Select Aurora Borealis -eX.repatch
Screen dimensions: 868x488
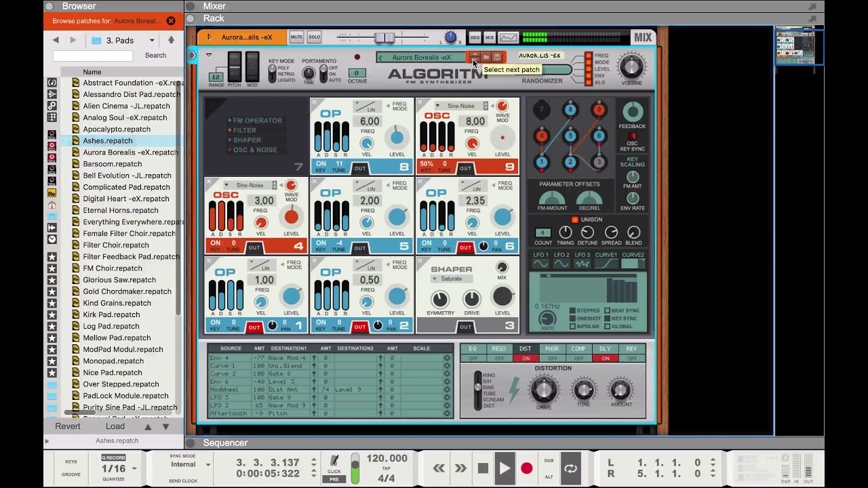tap(130, 152)
